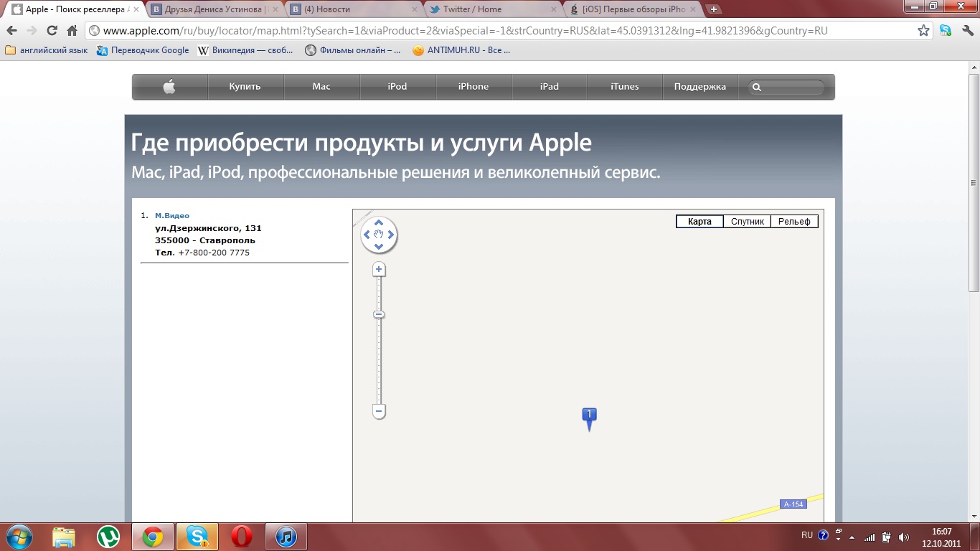Go to the Mac section
Viewport: 980px width, 551px height.
321,87
